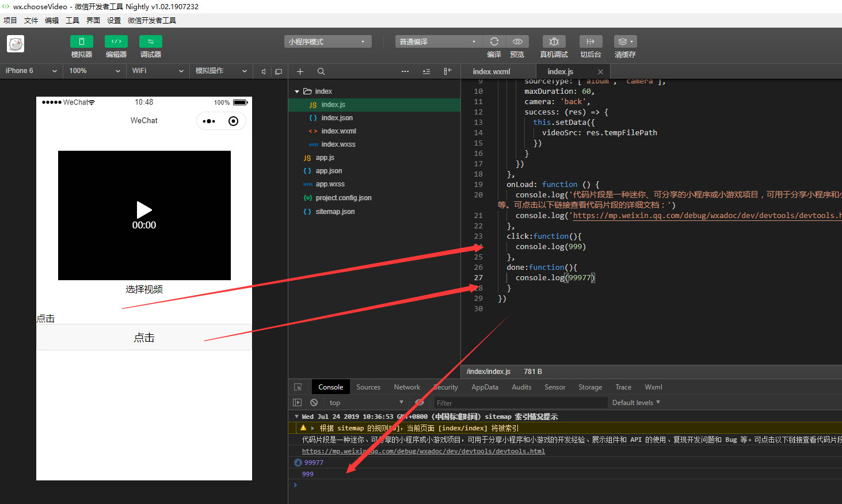
Task: Click the 清缓存 clear cache layers icon
Action: tap(625, 41)
